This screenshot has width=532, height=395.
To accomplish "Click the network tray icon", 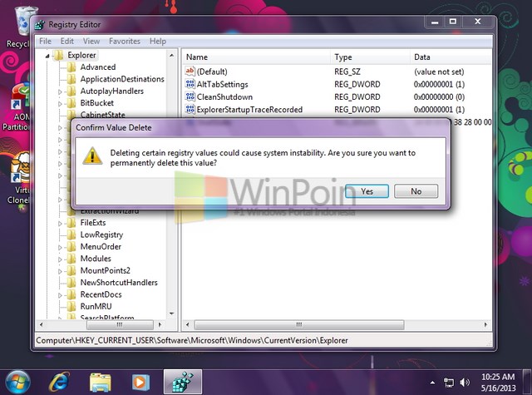I will 449,383.
